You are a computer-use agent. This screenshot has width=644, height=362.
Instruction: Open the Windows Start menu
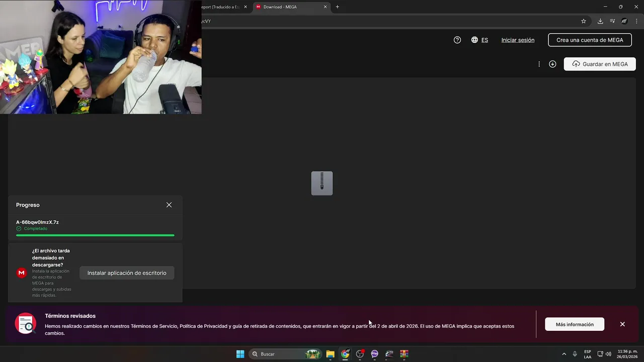pos(240,354)
